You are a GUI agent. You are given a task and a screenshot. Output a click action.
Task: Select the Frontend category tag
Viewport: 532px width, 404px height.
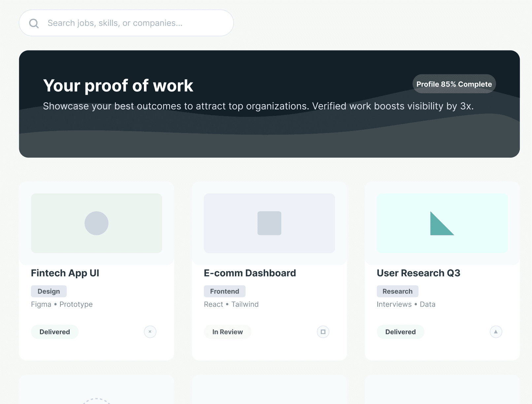pos(225,291)
